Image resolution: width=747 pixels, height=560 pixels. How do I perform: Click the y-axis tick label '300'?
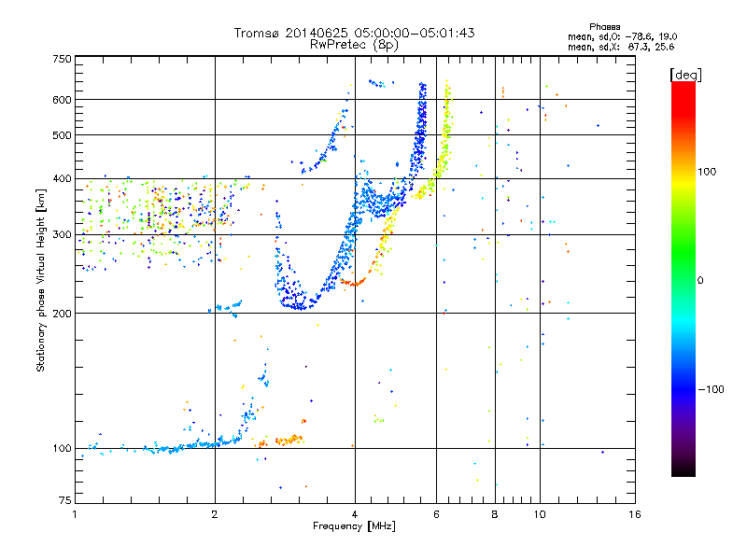tap(62, 234)
